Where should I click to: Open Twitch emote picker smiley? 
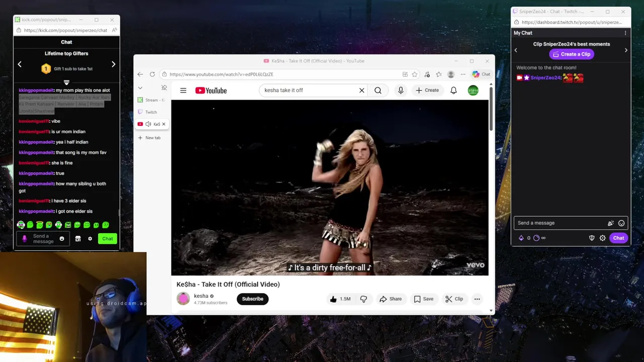click(621, 223)
